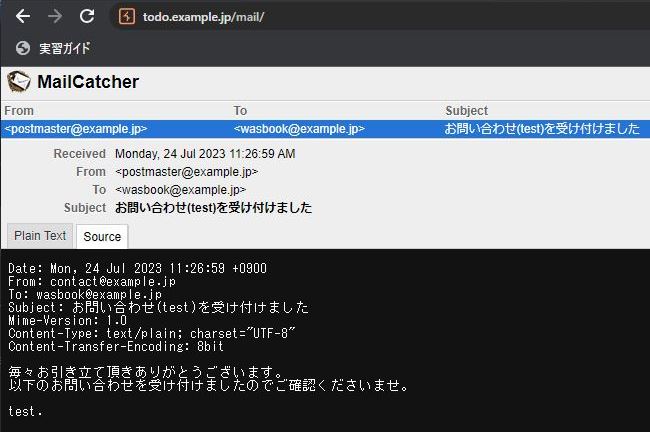Image resolution: width=650 pixels, height=432 pixels.
Task: Click the Content-Transfer-Encoding: 8bit line
Action: click(116, 346)
